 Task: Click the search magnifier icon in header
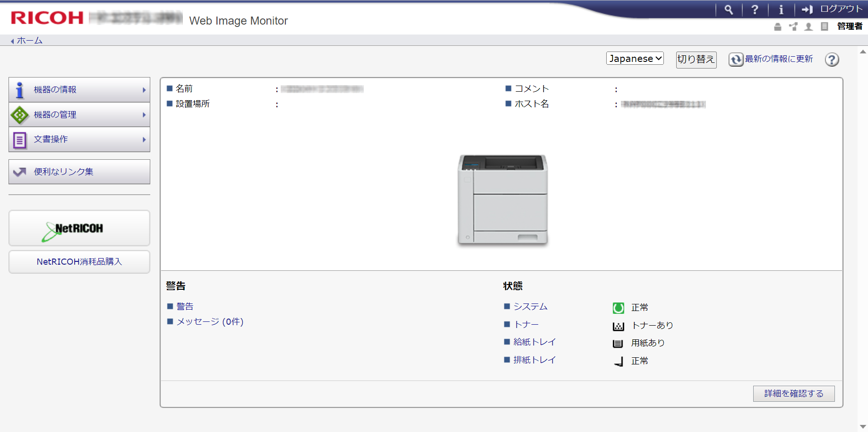coord(729,9)
